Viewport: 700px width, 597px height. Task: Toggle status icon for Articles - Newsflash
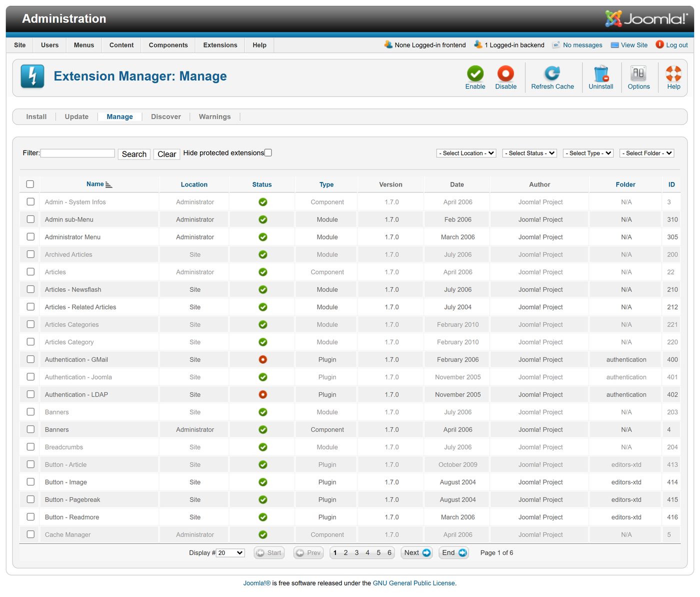click(x=262, y=289)
